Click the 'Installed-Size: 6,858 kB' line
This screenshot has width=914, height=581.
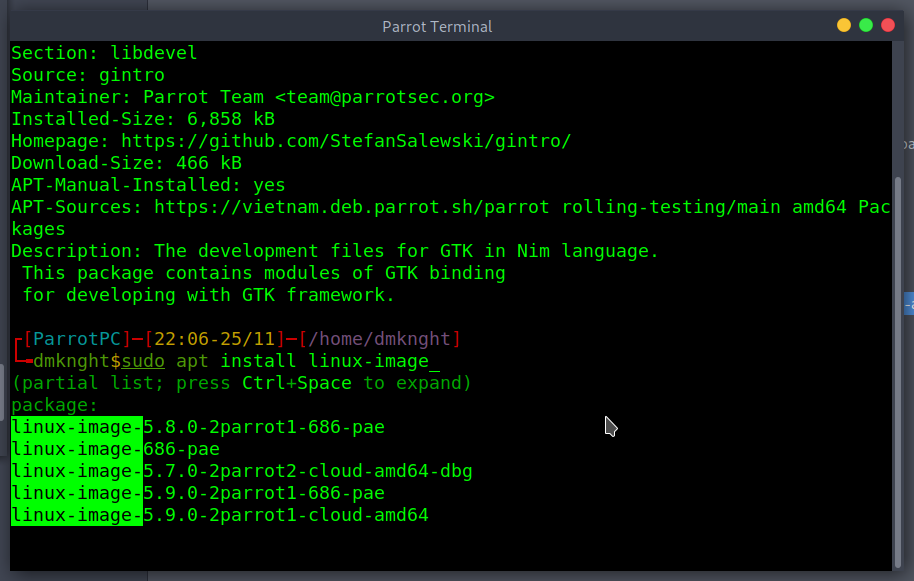point(143,119)
